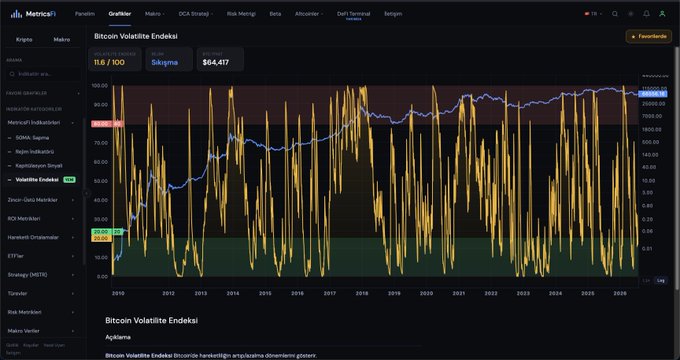The width and height of the screenshot is (680, 360).
Task: Toggle the theme icon in the header
Action: click(x=631, y=14)
